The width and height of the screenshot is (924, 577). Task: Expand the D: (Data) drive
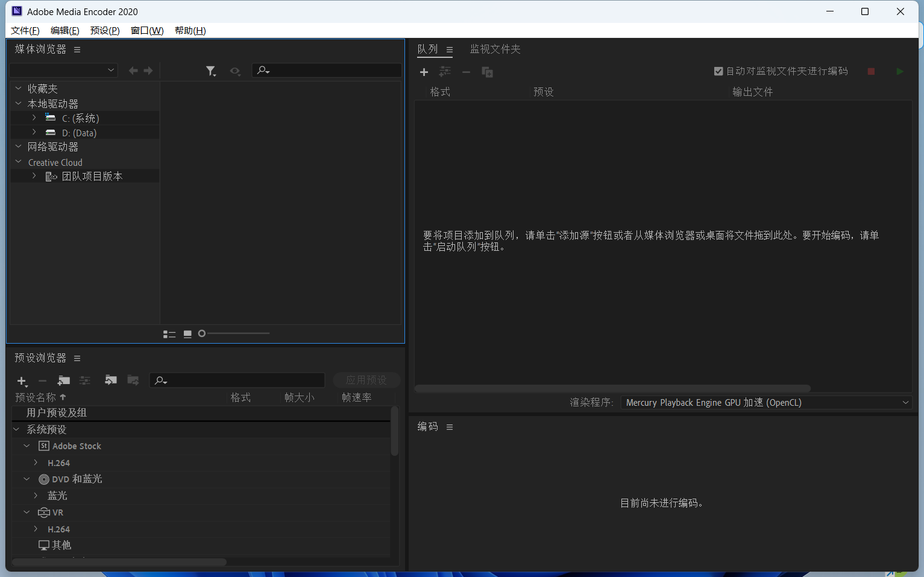click(34, 132)
